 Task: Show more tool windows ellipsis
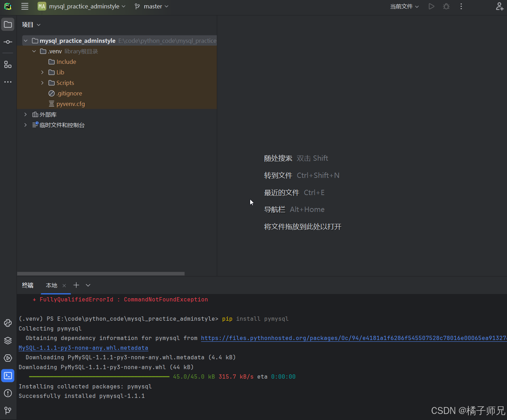8,82
